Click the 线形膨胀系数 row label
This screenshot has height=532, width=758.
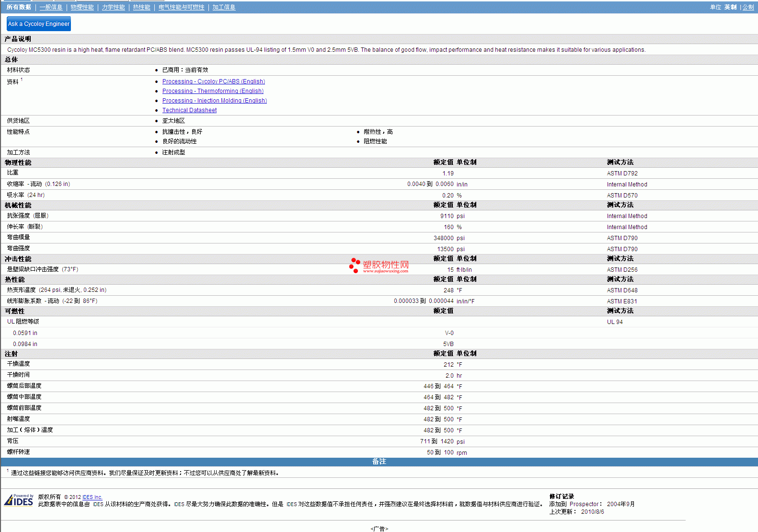pyautogui.click(x=52, y=301)
